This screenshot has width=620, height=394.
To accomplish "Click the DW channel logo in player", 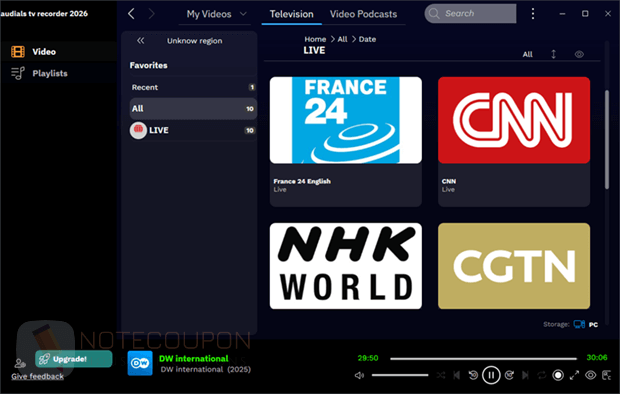I will (x=140, y=363).
